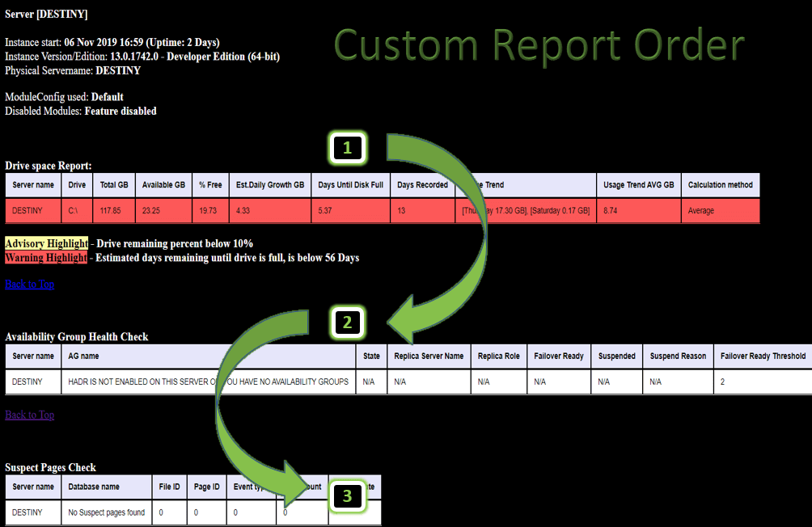Click the numbered badge 2 icon
Viewport: 812px width, 527px height.
point(347,323)
